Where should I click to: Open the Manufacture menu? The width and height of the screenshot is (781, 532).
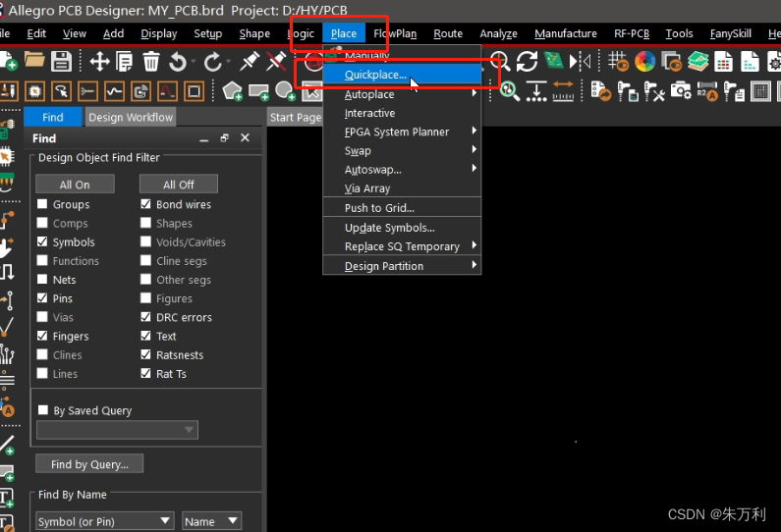(x=565, y=33)
